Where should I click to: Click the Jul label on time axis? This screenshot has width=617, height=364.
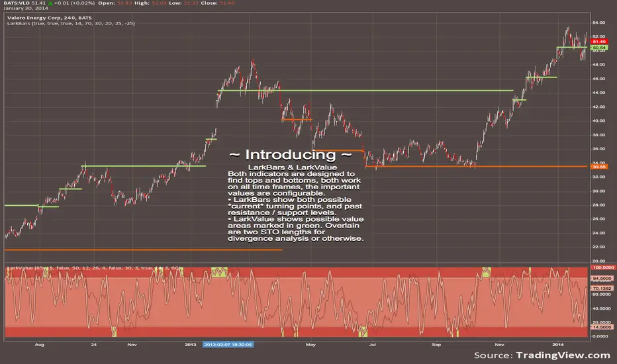(x=372, y=345)
